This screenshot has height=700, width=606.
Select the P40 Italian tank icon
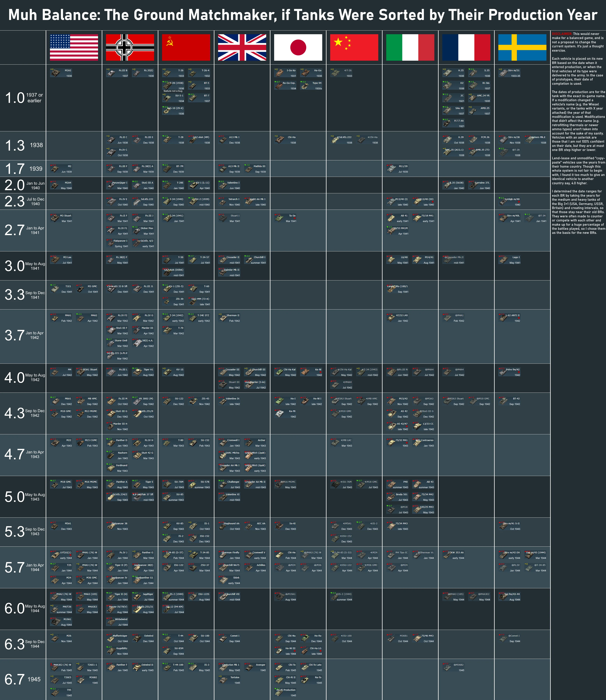pyautogui.click(x=392, y=484)
